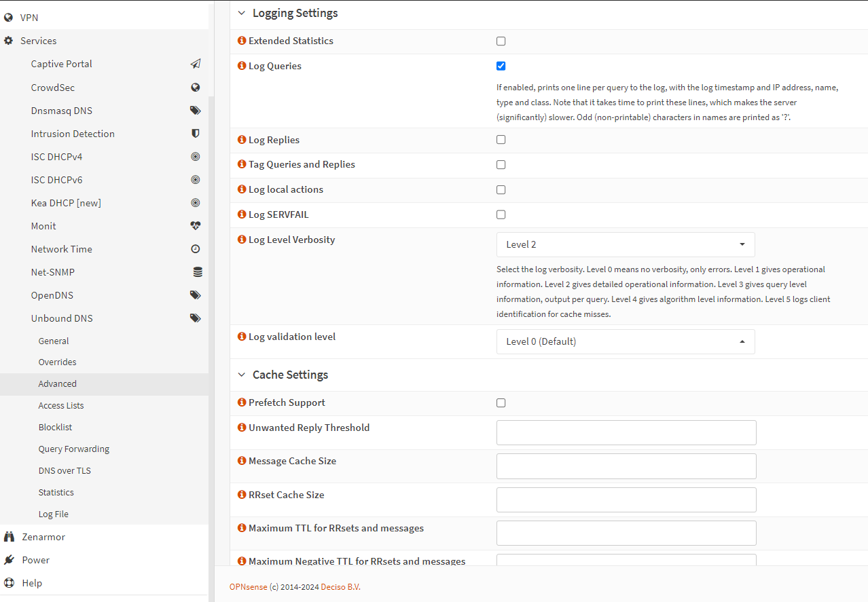Click the info icon next to Log Replies
The height and width of the screenshot is (602, 868).
[242, 140]
